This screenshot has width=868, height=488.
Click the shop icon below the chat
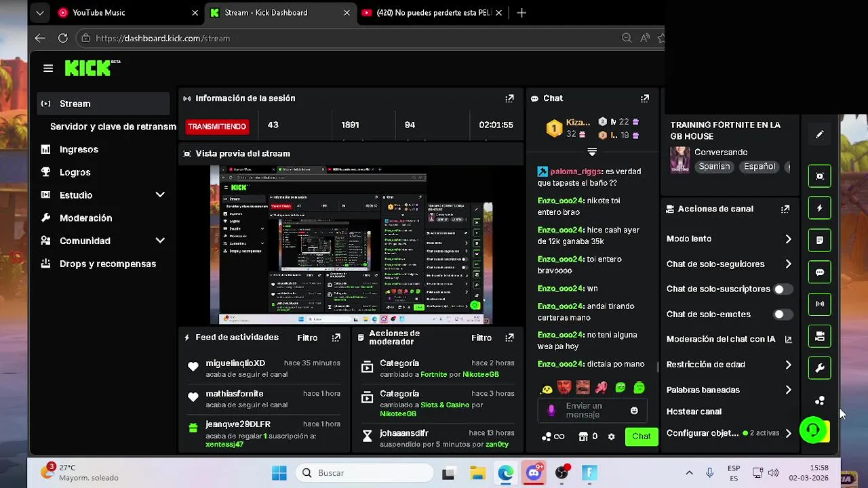pyautogui.click(x=583, y=436)
